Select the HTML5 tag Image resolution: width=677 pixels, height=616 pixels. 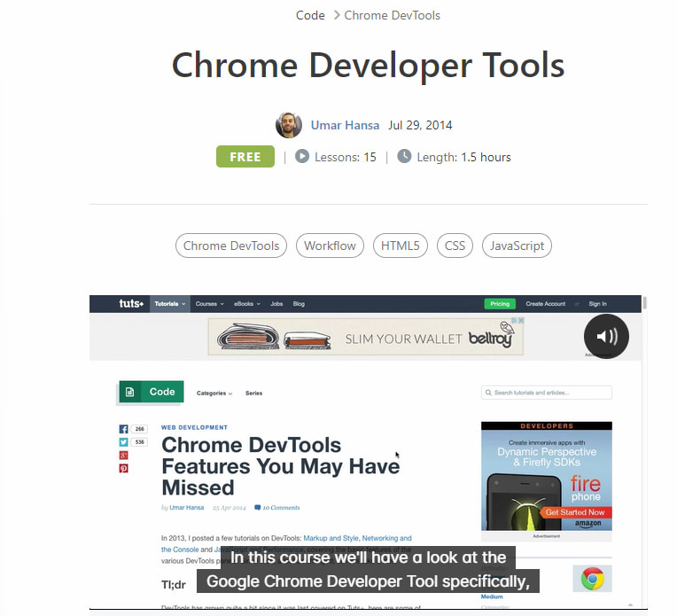tap(401, 246)
